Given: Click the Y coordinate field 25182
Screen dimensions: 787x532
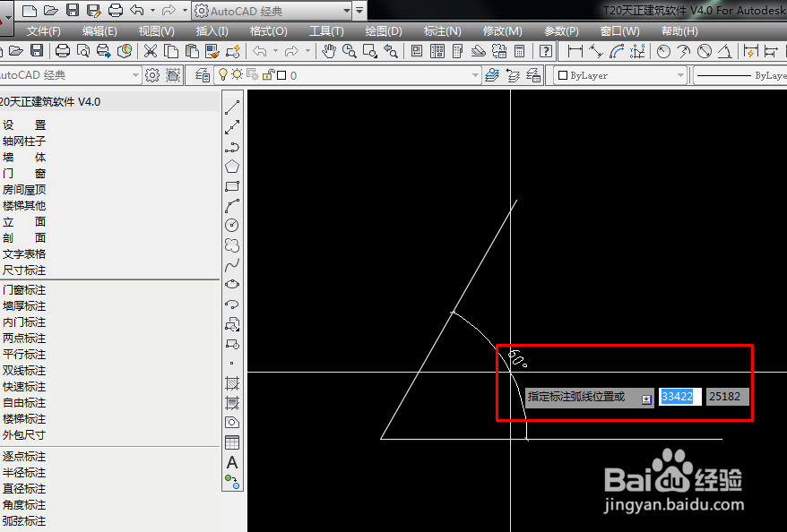Looking at the screenshot, I should (x=727, y=397).
